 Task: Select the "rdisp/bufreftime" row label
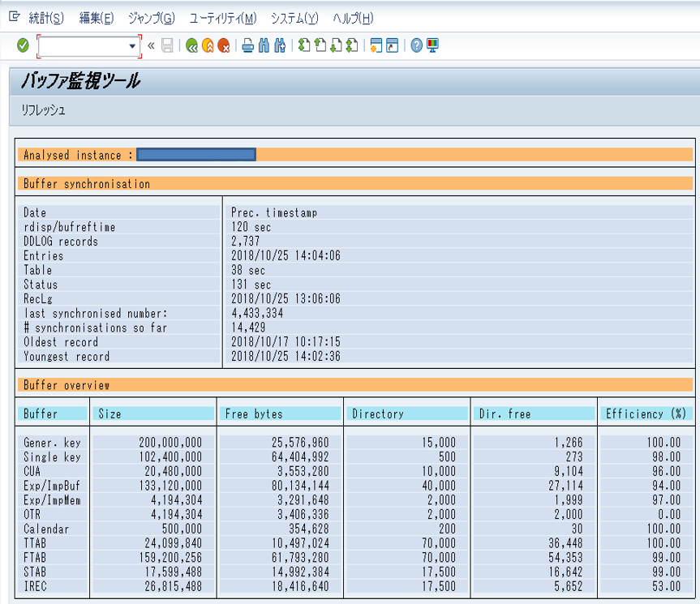(x=69, y=227)
